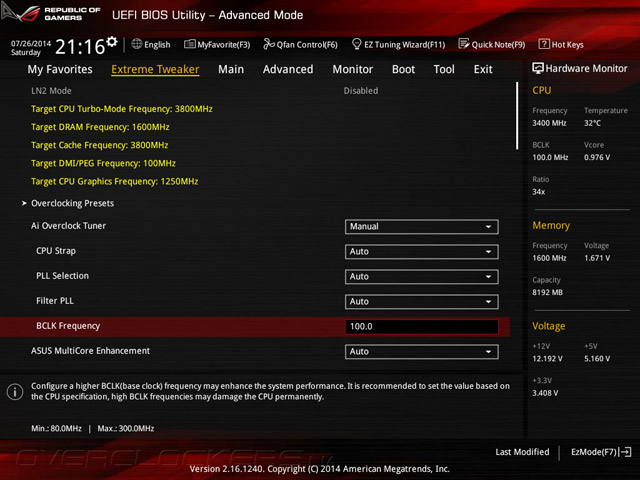Switch to the Main tab
Screen dimensions: 640x480
pyautogui.click(x=231, y=69)
